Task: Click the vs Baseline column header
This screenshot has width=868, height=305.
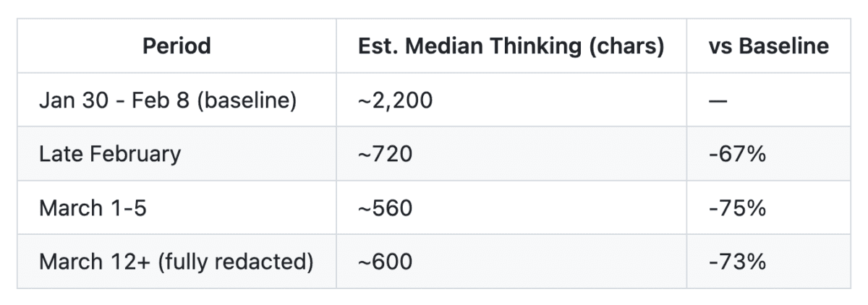Action: (768, 46)
